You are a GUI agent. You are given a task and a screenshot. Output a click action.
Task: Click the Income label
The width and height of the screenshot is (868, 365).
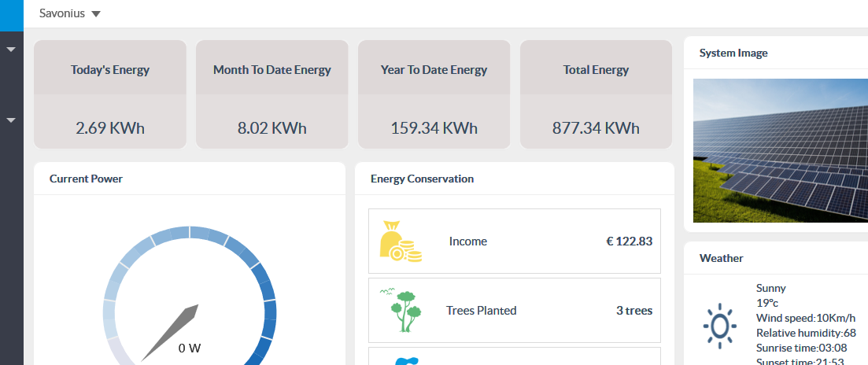click(468, 241)
